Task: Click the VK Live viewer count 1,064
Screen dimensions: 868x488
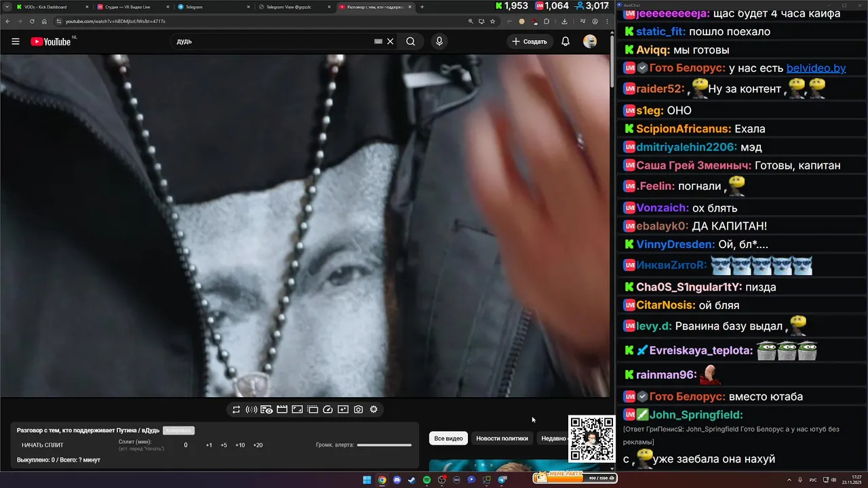Action: [x=551, y=6]
